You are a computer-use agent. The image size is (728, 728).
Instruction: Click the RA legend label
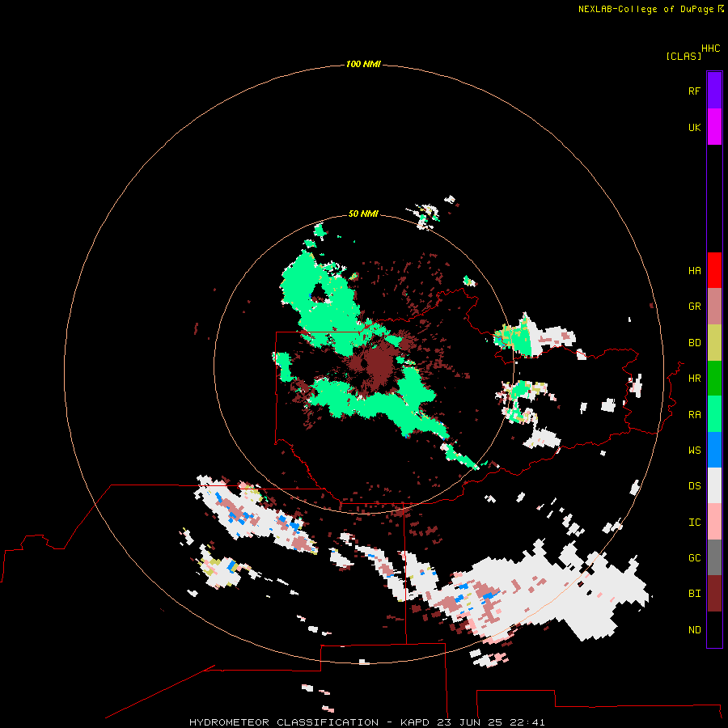coord(694,414)
